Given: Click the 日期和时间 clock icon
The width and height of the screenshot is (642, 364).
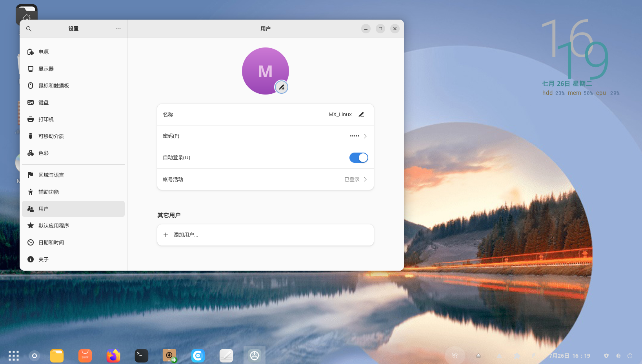Looking at the screenshot, I should 31,242.
